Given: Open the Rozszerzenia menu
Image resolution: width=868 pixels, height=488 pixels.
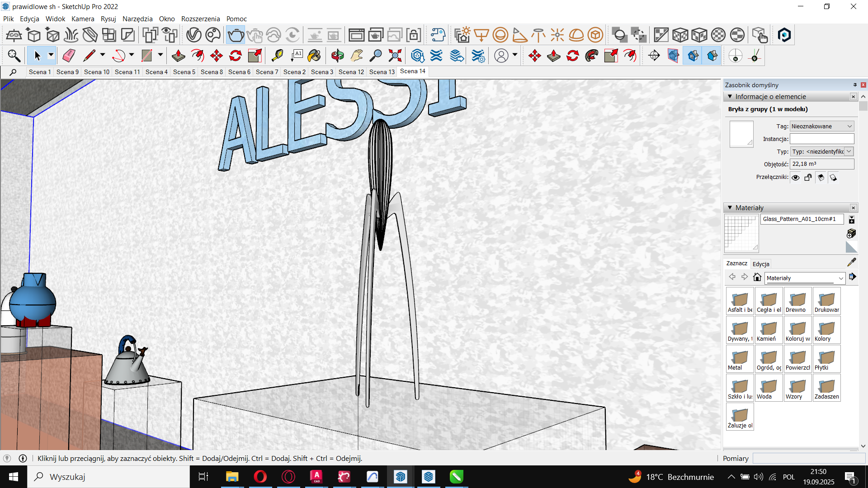Looking at the screenshot, I should coord(200,19).
